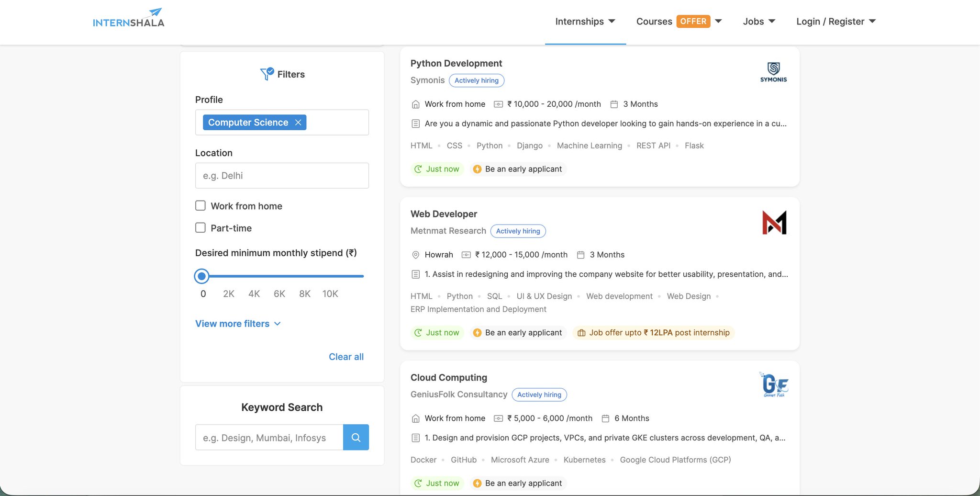Open the Symonis company logo
980x496 pixels.
click(773, 72)
